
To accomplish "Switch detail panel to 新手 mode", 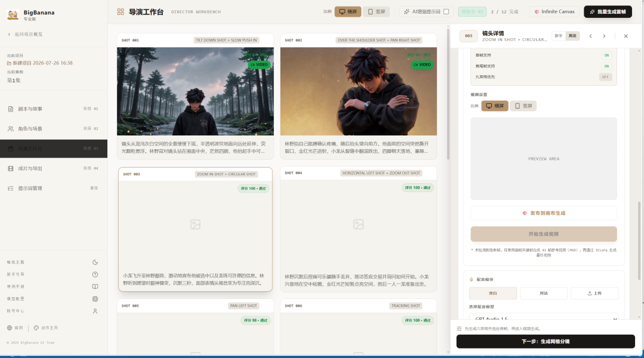I will pos(559,36).
